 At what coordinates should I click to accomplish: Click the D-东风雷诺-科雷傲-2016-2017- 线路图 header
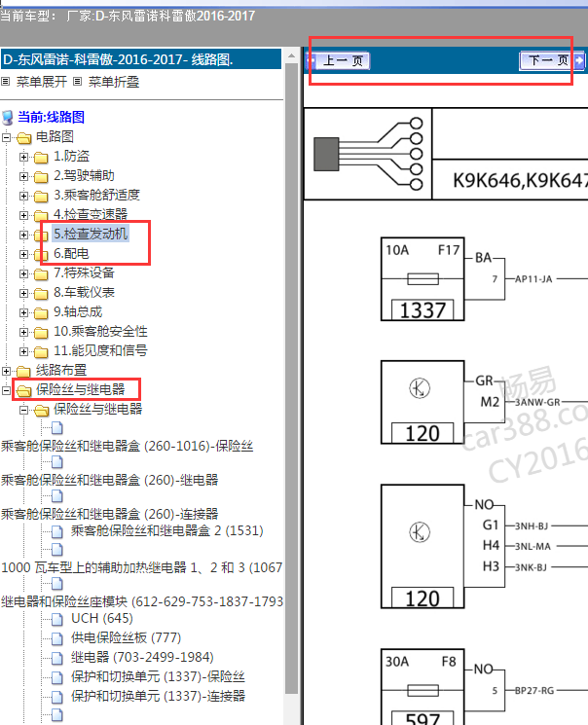pyautogui.click(x=140, y=59)
